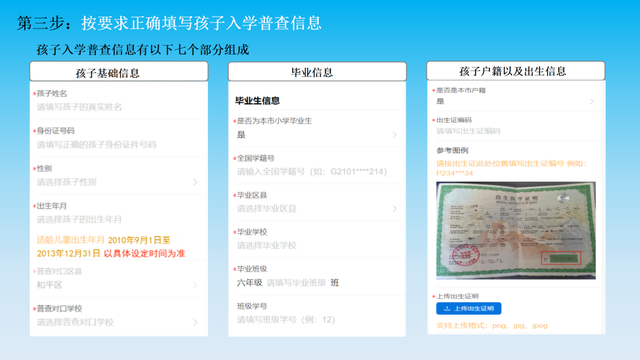Image resolution: width=640 pixels, height=360 pixels.
Task: Click the 出生证编码 input field
Action: (468, 131)
